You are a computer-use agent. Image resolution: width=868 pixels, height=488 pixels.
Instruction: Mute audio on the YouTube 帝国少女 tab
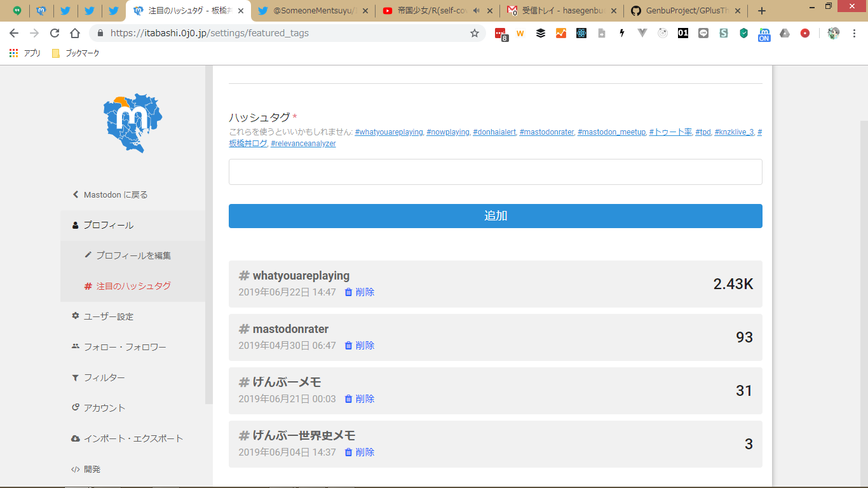coord(476,11)
